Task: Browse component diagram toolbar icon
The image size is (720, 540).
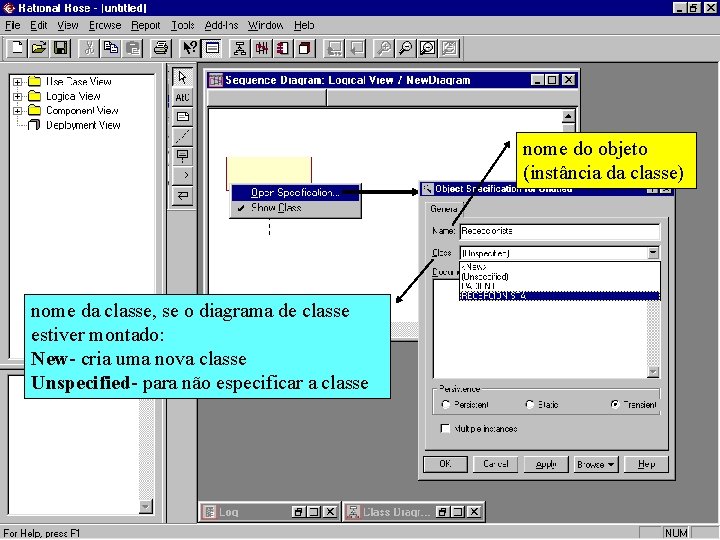Action: point(283,48)
